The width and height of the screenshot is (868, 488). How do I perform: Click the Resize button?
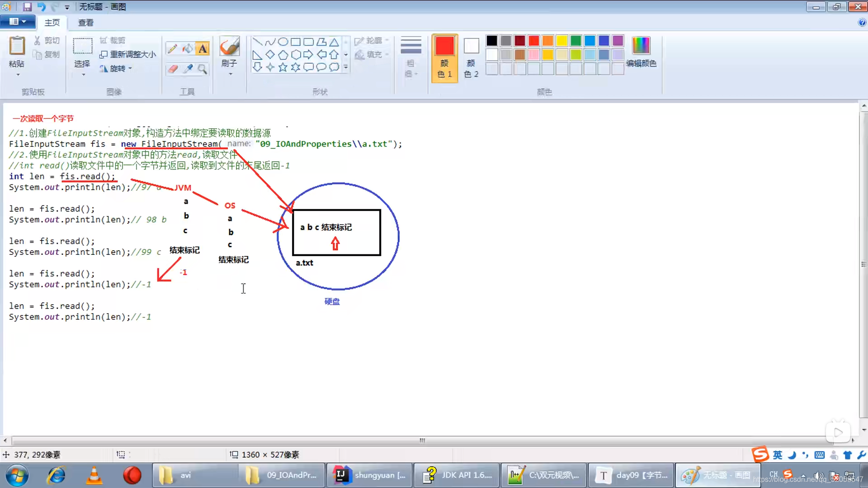128,54
